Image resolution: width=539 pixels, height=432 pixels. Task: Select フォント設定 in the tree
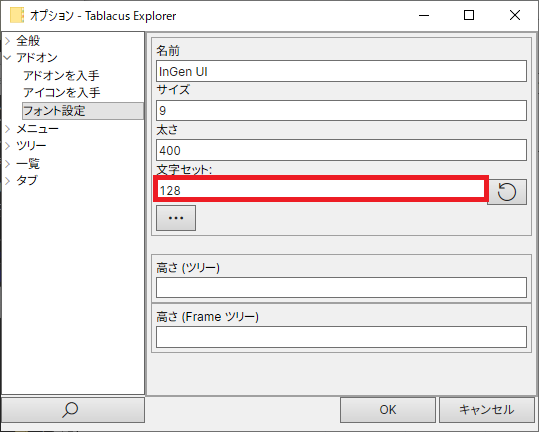[x=83, y=111]
